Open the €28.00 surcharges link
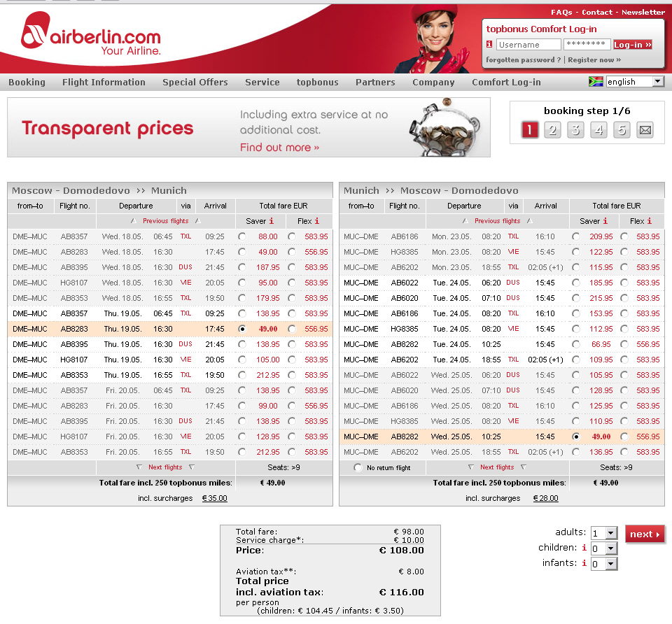Viewport: 672px width, 624px height. [x=545, y=498]
